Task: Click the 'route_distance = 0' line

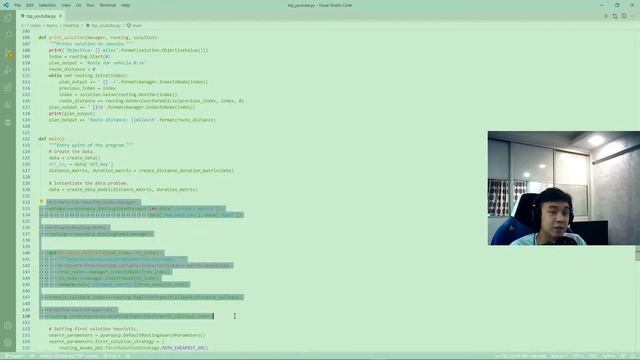Action: pos(72,69)
